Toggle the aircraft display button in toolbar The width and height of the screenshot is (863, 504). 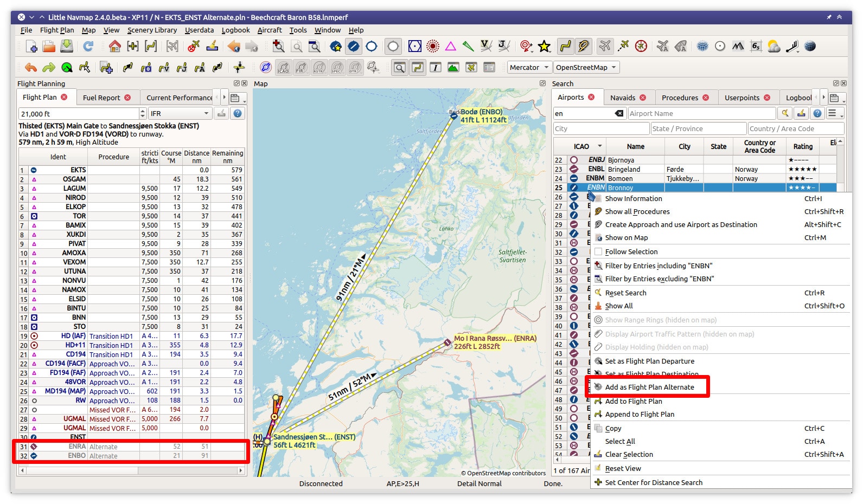coord(605,47)
